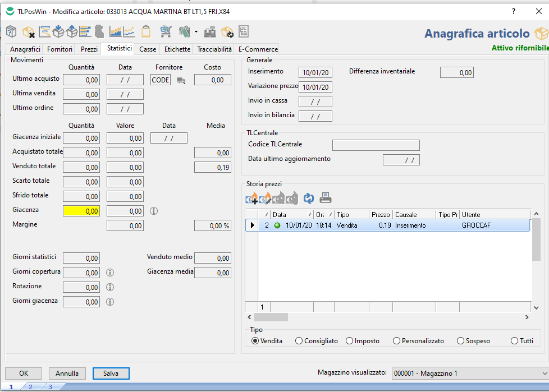Screen dimensions: 549x392
Task: Expand the Magazzino visualizzato dropdown
Action: (x=544, y=373)
